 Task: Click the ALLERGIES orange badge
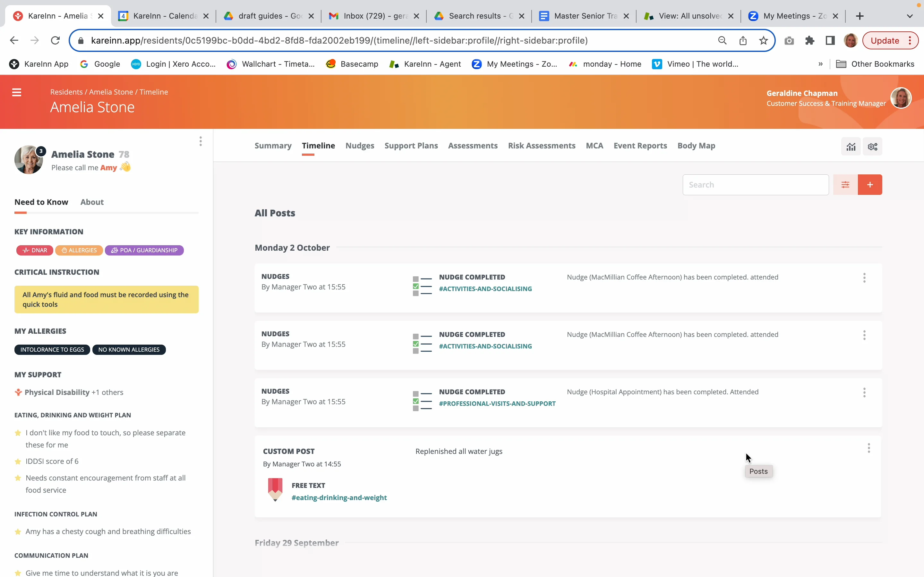(79, 250)
